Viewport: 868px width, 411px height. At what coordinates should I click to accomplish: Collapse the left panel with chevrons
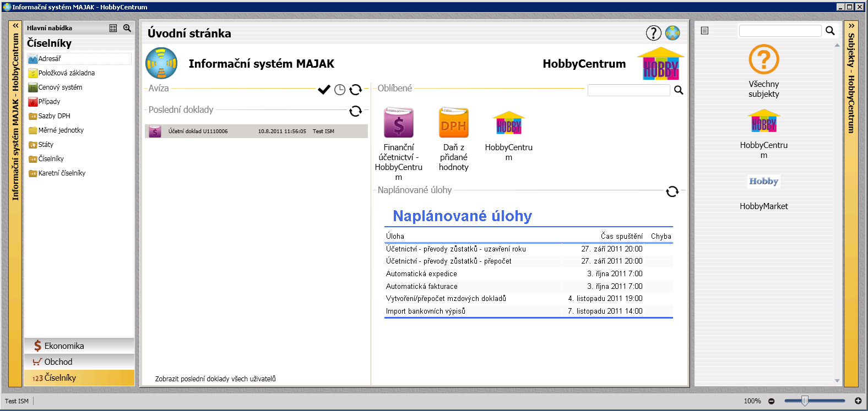[x=15, y=26]
